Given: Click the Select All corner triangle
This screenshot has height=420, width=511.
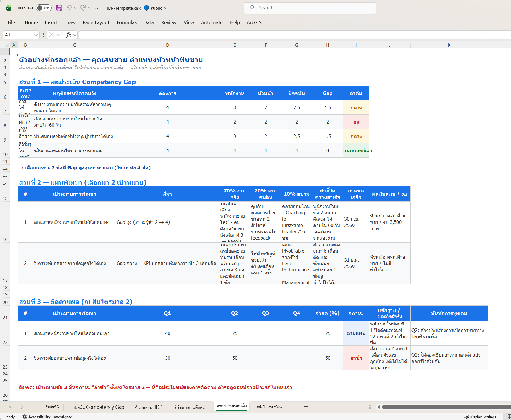Looking at the screenshot, I should [x=7, y=45].
